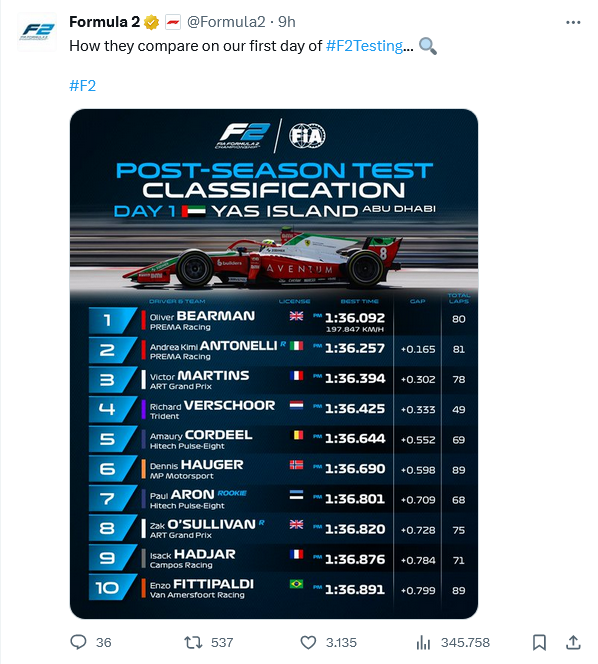Screen dimensions: 598x664
Task: Click the 36 replies count
Action: click(x=103, y=642)
